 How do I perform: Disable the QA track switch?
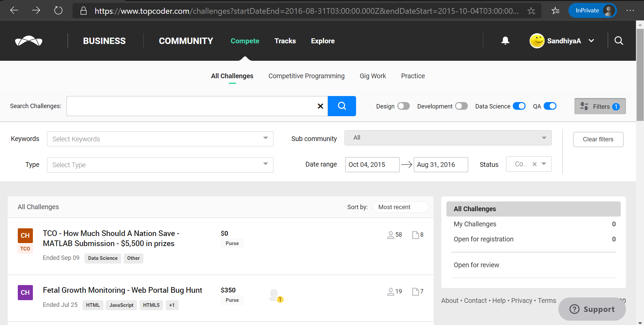(550, 106)
